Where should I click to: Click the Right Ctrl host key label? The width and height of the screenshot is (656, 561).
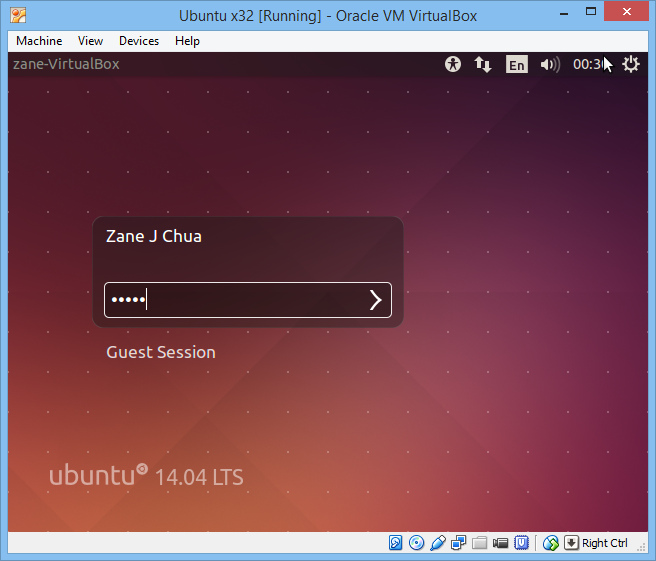tap(605, 543)
